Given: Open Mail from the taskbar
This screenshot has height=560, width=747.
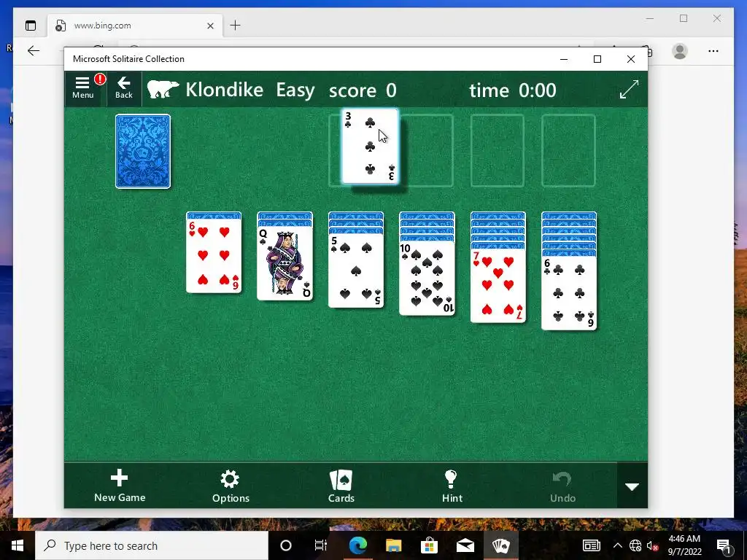Looking at the screenshot, I should click(x=465, y=545).
